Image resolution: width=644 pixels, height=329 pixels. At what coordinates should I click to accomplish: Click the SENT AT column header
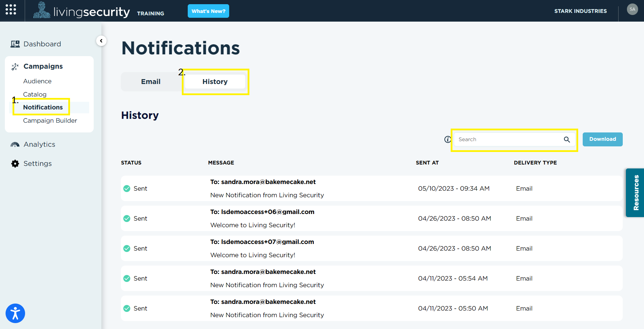(427, 163)
